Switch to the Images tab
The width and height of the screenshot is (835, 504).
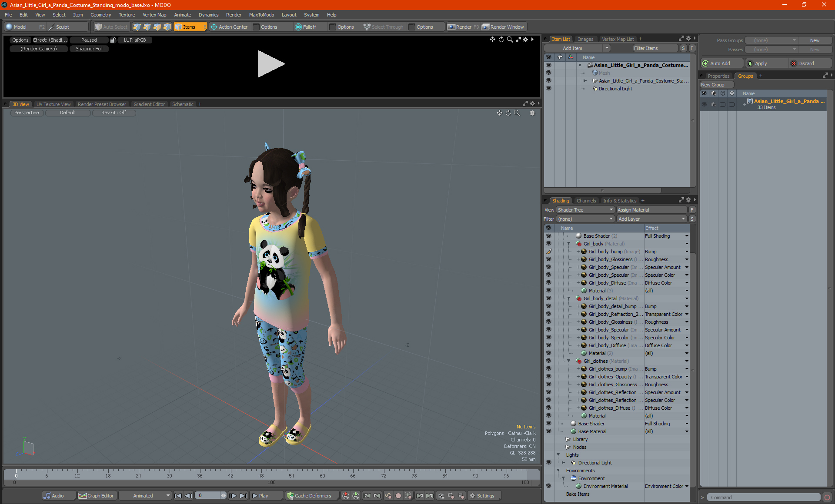tap(585, 39)
